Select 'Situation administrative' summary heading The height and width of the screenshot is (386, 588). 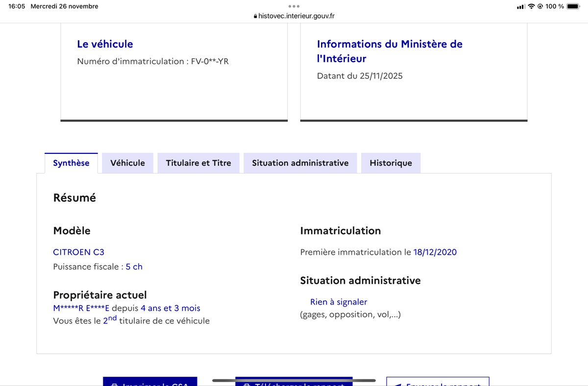[x=361, y=281]
